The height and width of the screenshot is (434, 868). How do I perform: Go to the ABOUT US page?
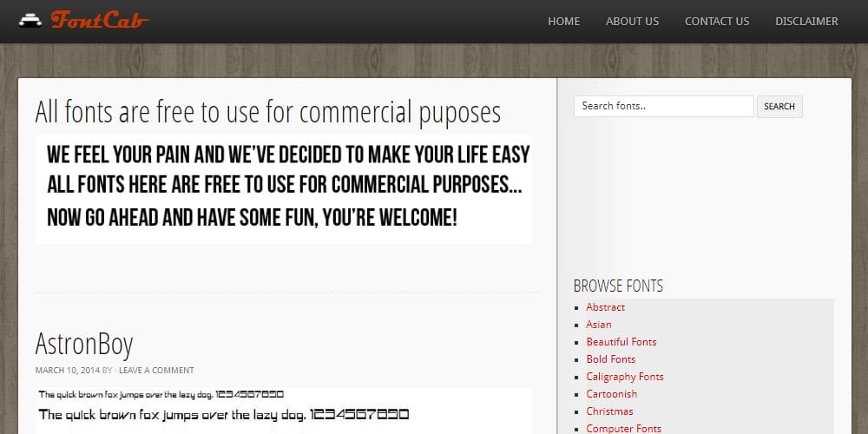[632, 21]
